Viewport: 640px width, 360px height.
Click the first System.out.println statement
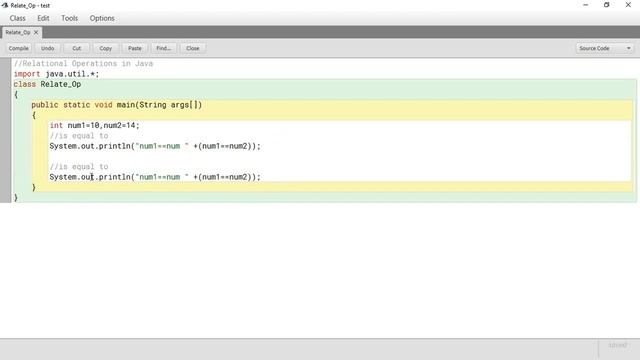(x=155, y=146)
